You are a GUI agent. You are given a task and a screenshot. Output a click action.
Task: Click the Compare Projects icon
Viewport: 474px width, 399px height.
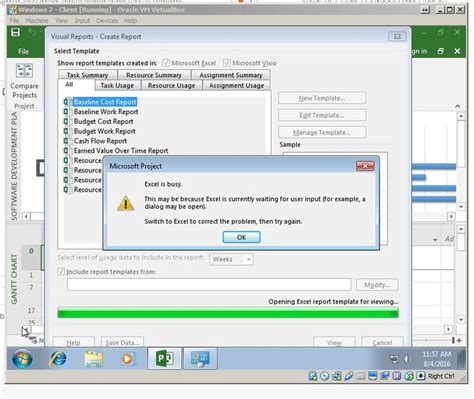click(x=24, y=70)
